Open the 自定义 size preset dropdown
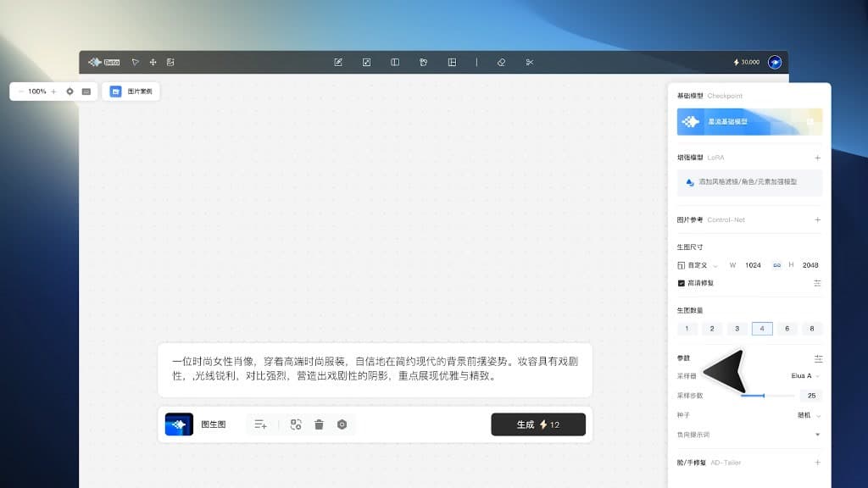The width and height of the screenshot is (868, 488). pyautogui.click(x=698, y=265)
